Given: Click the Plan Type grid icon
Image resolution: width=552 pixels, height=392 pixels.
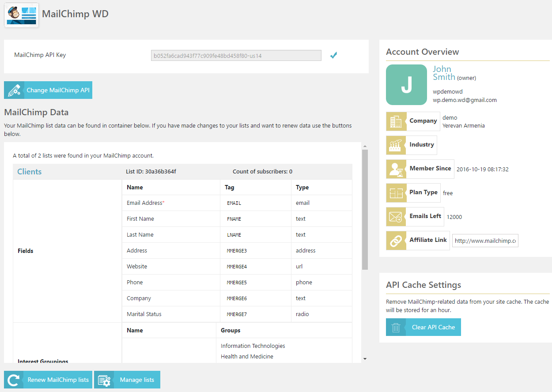Looking at the screenshot, I should tap(396, 192).
